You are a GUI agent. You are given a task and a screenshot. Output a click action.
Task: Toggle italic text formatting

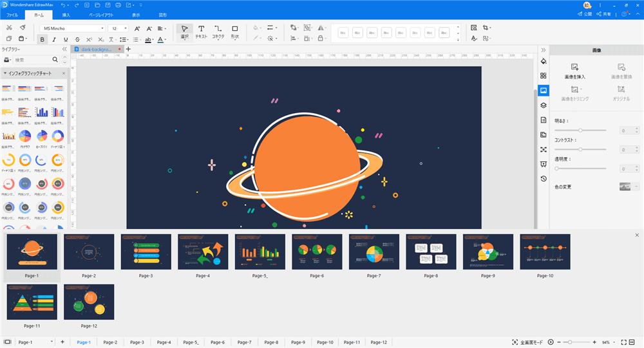pos(54,40)
